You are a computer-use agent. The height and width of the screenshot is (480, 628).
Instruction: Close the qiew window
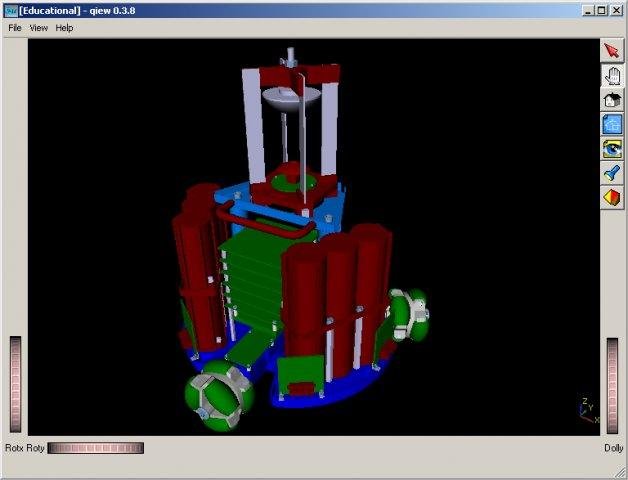tap(616, 11)
